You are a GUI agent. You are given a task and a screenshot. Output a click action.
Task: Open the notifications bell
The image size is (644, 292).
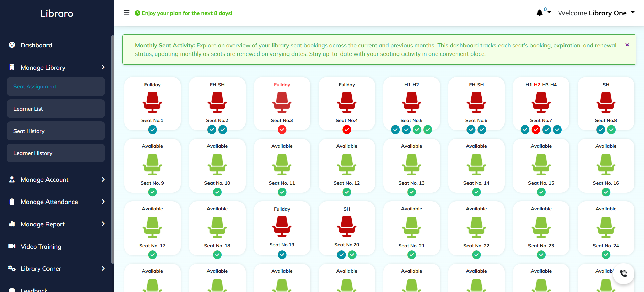[539, 13]
